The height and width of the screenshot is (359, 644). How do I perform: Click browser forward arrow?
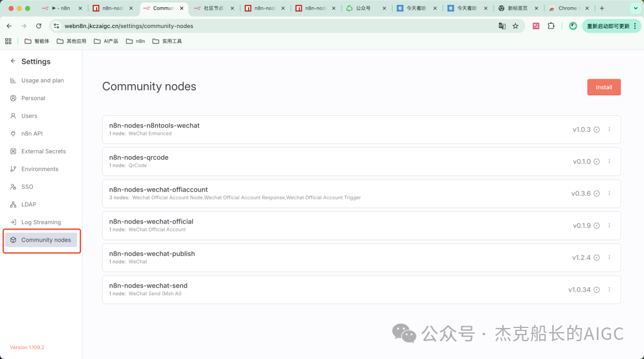(x=24, y=26)
